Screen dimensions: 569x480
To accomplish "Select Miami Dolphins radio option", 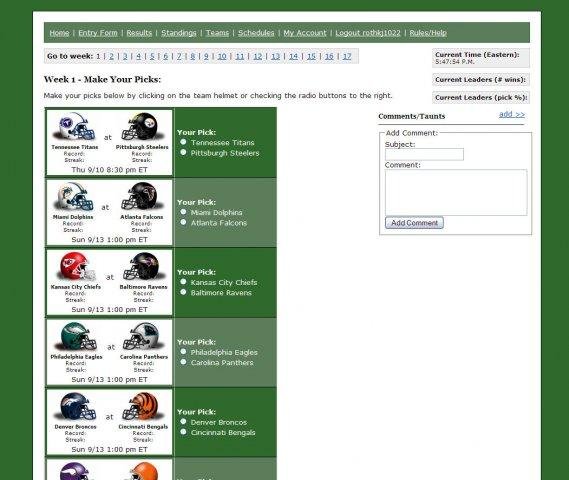I will pos(183,212).
